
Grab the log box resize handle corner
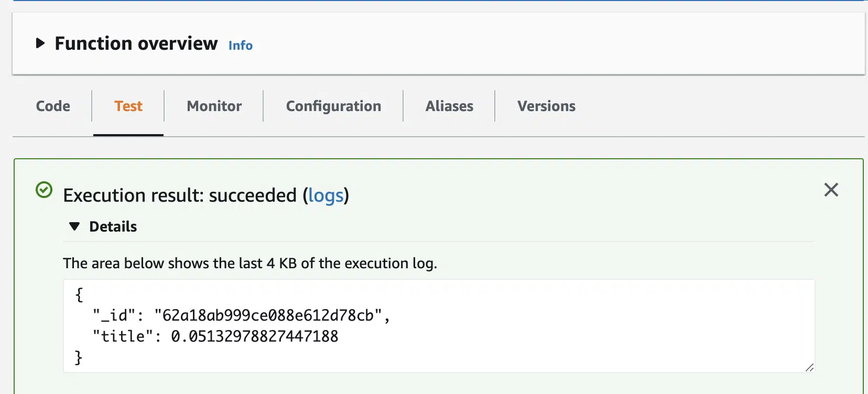[x=809, y=367]
